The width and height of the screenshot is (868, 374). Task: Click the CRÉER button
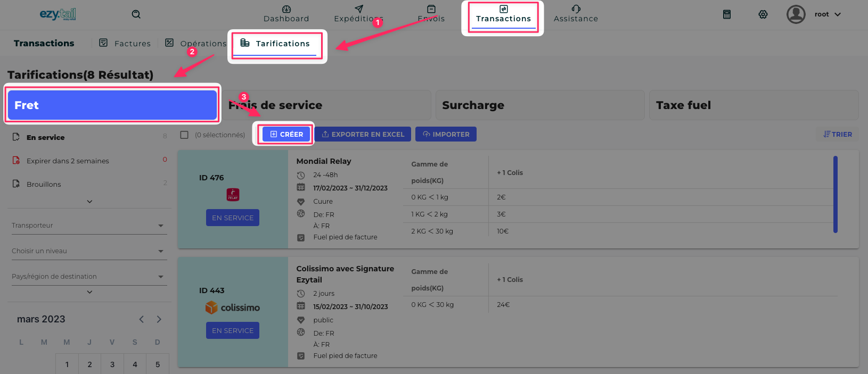[x=286, y=134]
